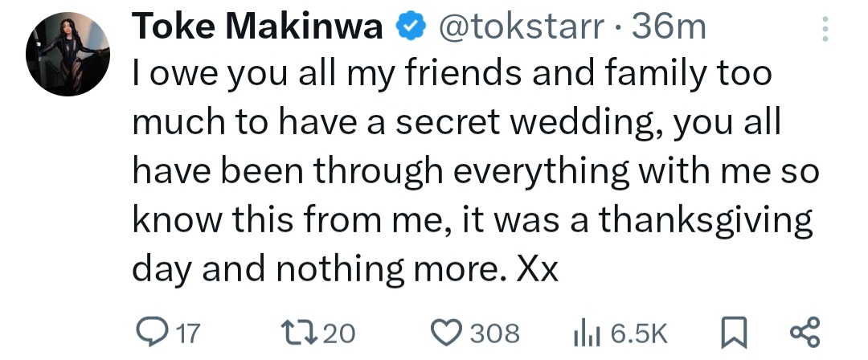Click the like count 308

point(494,333)
